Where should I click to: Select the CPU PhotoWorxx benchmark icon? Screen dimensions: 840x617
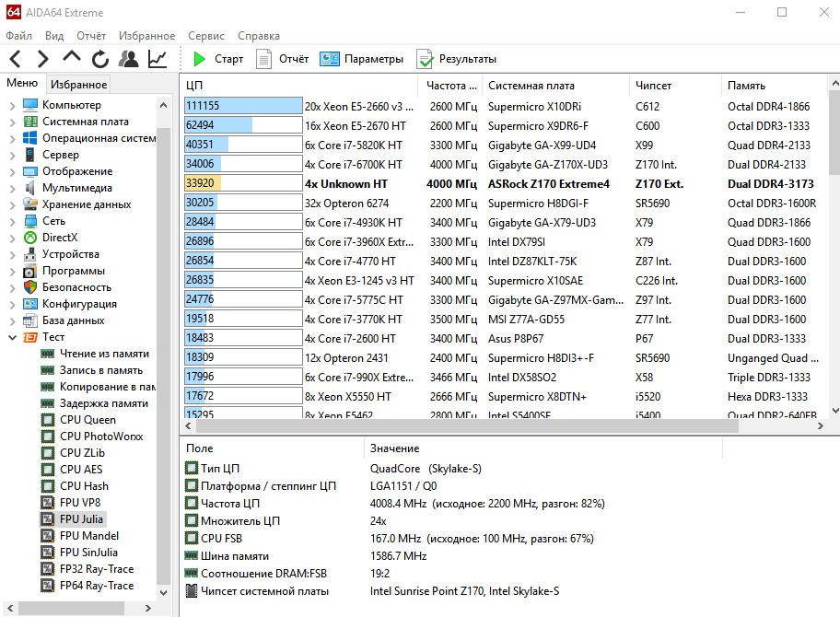(48, 437)
